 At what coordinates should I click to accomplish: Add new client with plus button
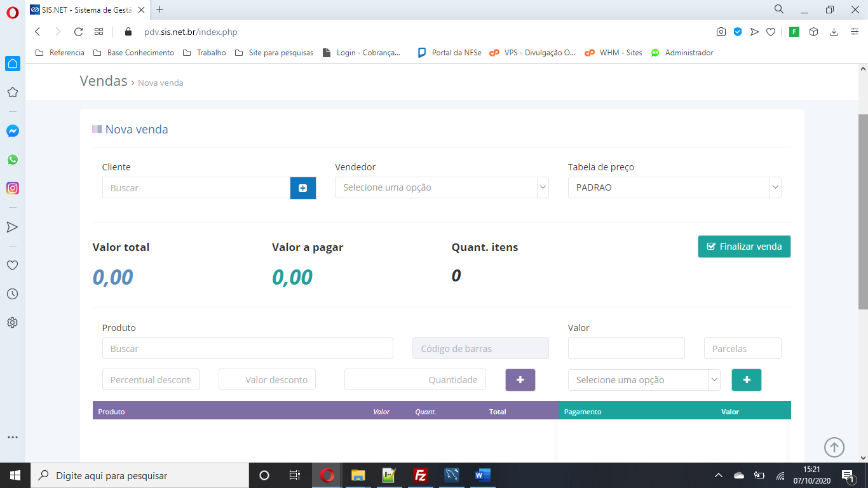point(303,187)
